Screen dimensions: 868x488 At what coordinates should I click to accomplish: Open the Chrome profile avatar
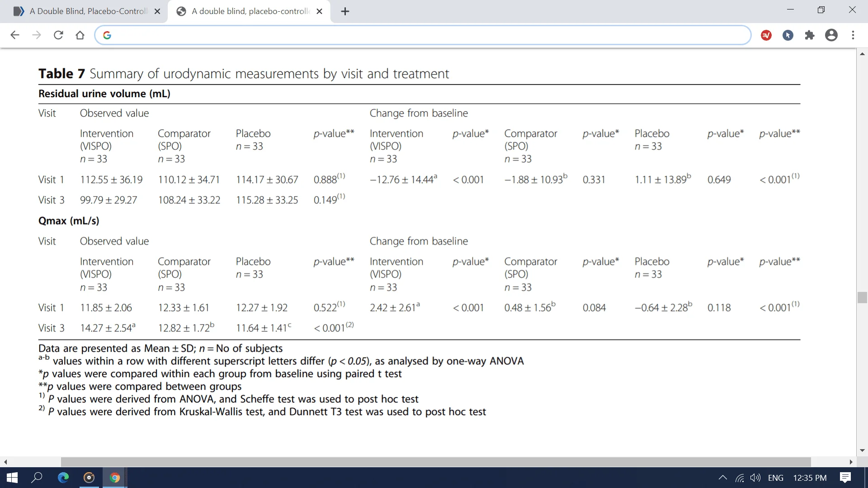tap(831, 35)
